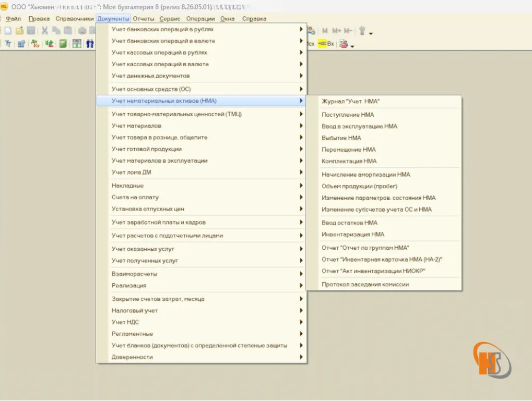Click the yellow НДС Вх toolbar icon

[326, 44]
